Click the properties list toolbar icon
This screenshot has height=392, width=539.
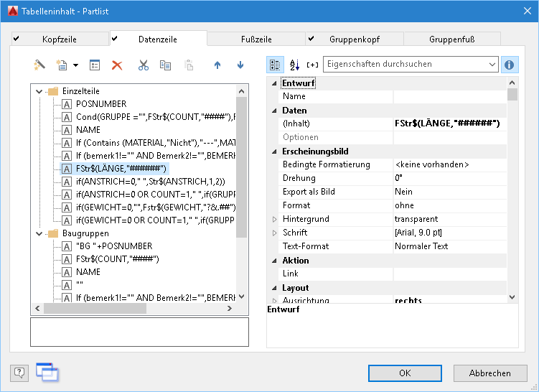pyautogui.click(x=95, y=65)
